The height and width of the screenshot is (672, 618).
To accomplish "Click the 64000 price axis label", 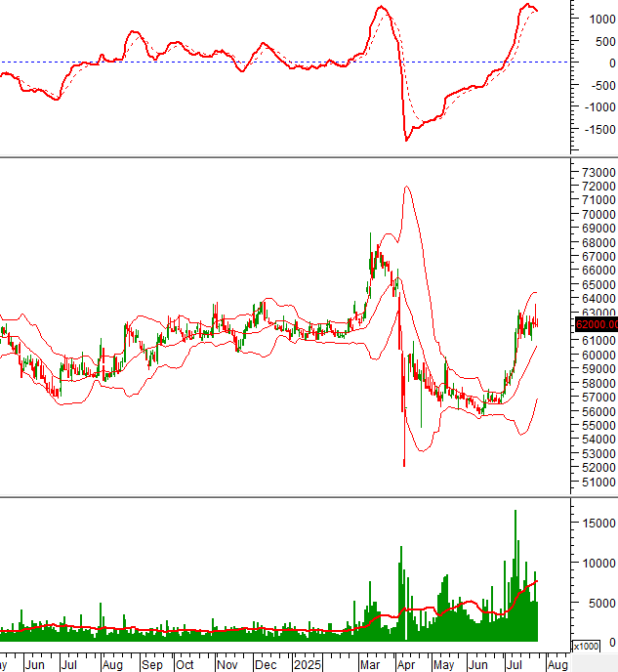I will click(x=598, y=298).
